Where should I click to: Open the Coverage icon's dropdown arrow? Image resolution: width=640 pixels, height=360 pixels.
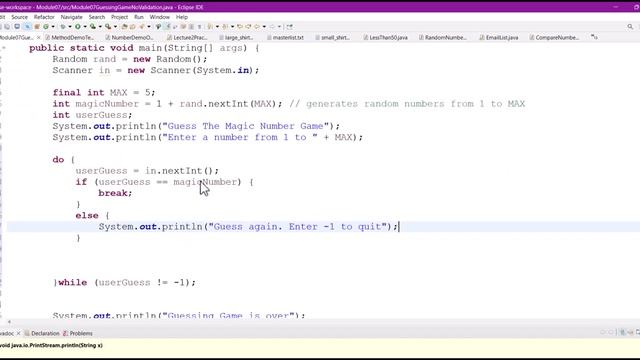[x=100, y=27]
